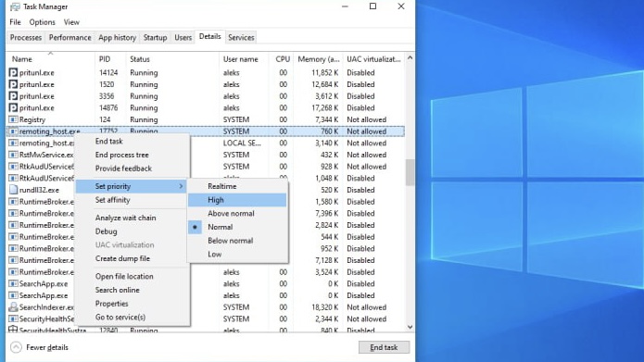The height and width of the screenshot is (362, 644).
Task: Switch to the App history tab
Action: point(117,37)
